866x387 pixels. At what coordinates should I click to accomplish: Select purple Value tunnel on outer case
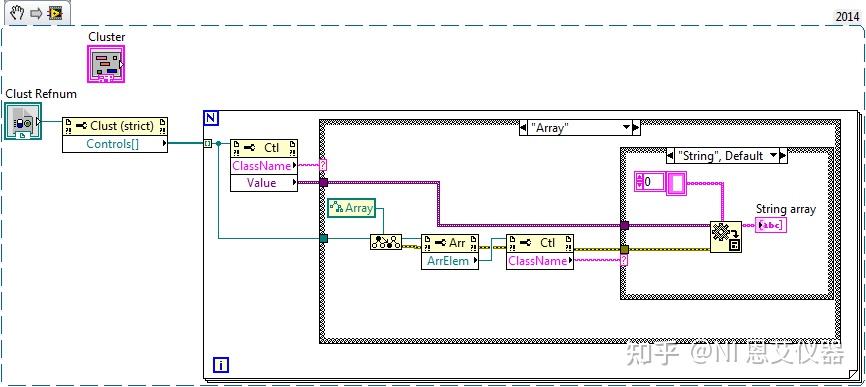pyautogui.click(x=324, y=182)
